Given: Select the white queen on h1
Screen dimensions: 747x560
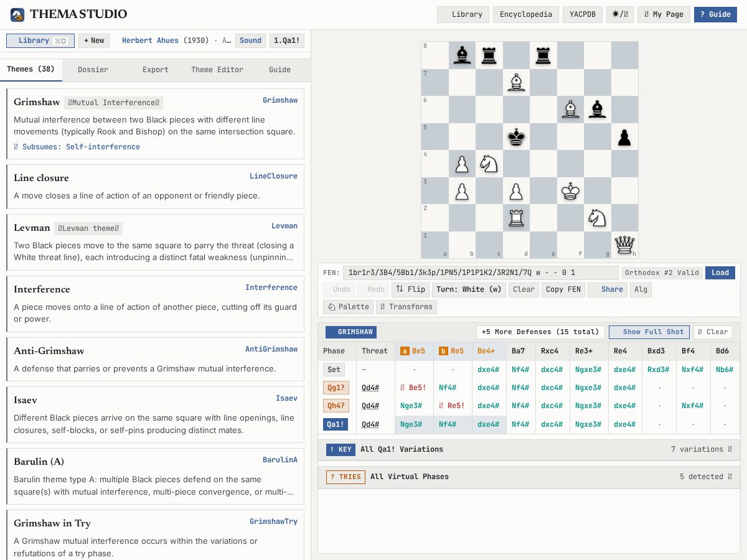Looking at the screenshot, I should [x=624, y=245].
